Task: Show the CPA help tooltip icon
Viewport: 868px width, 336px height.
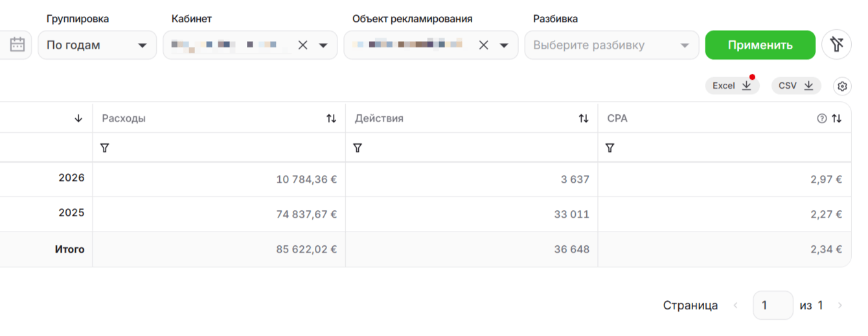Action: (821, 119)
